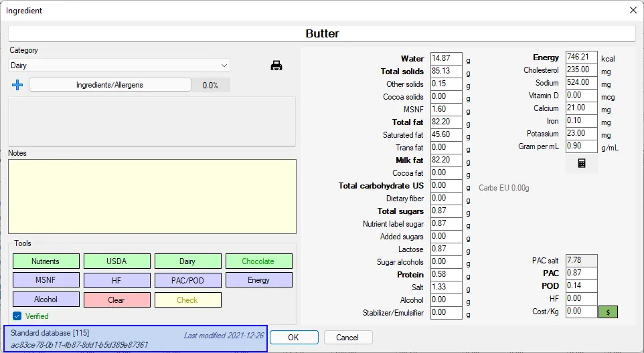Open the USDA tool
Image resolution: width=644 pixels, height=353 pixels.
[117, 261]
